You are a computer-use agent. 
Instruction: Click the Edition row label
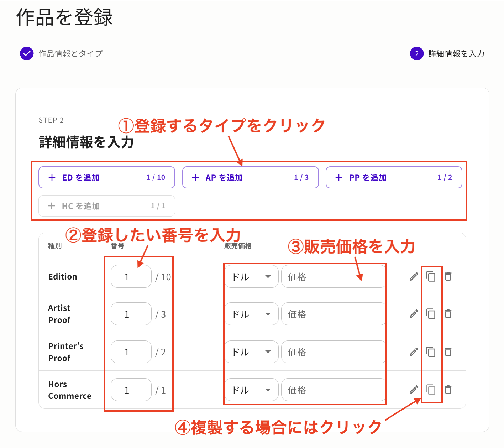63,277
